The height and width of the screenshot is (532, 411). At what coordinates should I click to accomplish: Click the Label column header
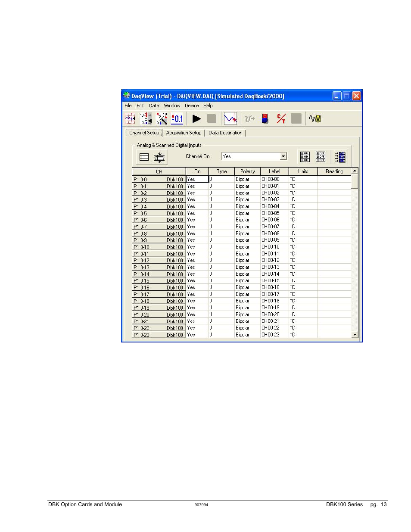(x=274, y=171)
